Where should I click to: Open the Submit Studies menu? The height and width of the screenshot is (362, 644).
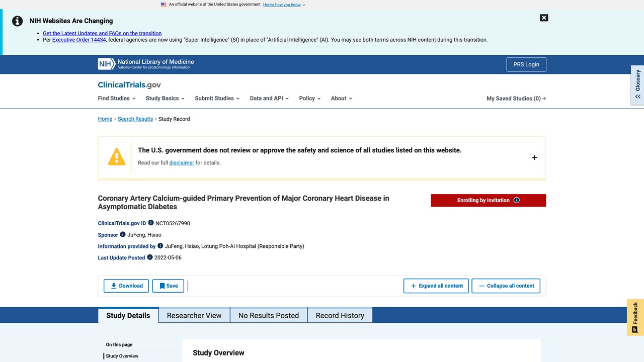pos(217,99)
